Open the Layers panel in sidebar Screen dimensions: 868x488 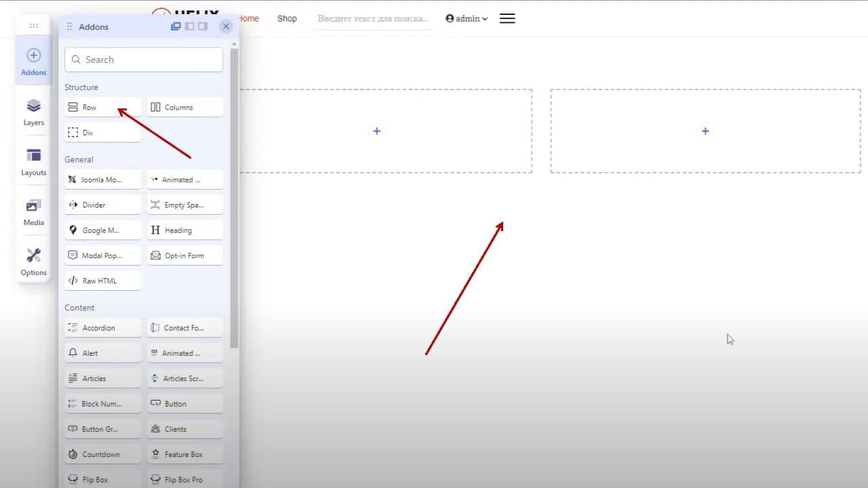pyautogui.click(x=33, y=113)
